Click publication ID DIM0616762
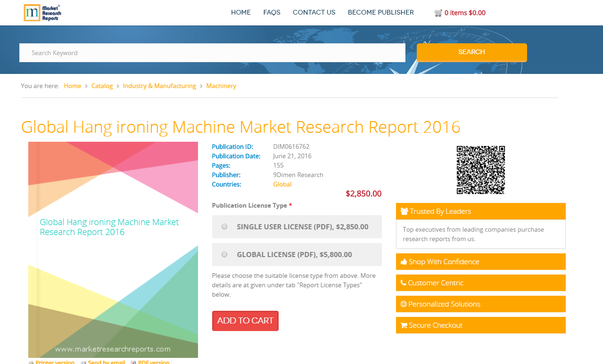Viewport: 603px width, 364px height. [291, 146]
